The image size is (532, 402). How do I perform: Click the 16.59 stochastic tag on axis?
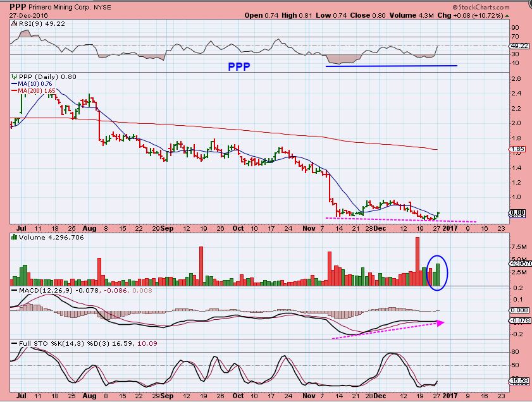(x=520, y=381)
